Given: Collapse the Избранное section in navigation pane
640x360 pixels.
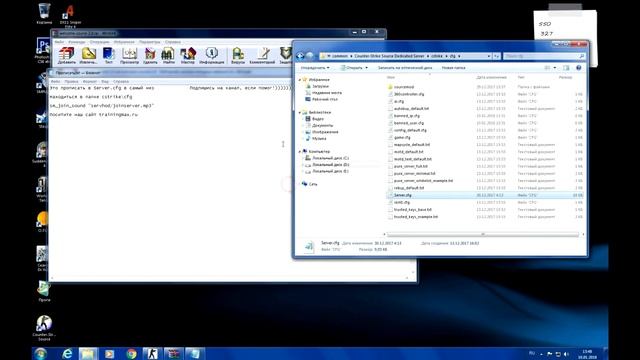Looking at the screenshot, I should tap(300, 80).
